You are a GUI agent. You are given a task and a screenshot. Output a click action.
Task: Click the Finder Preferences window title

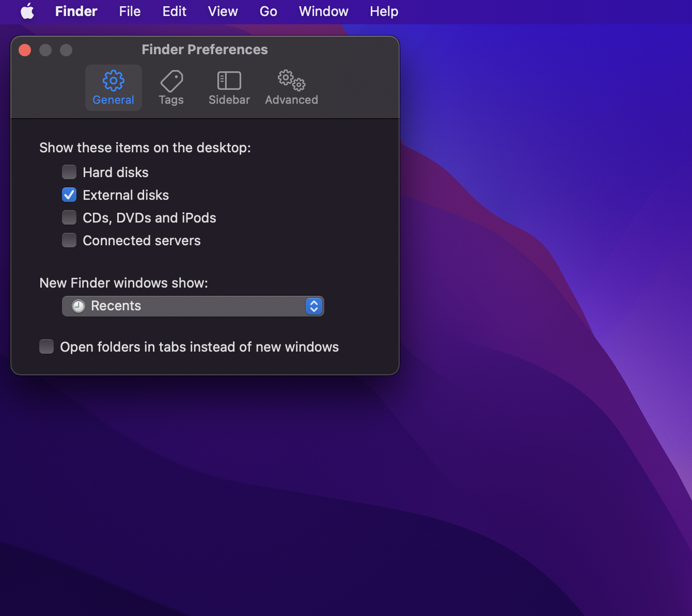pos(205,50)
